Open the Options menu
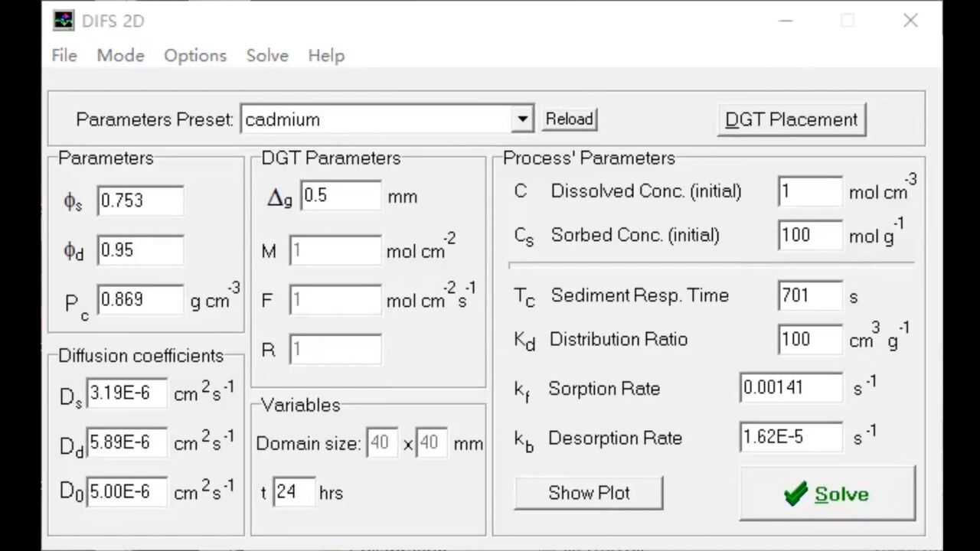980x551 pixels. click(x=195, y=56)
